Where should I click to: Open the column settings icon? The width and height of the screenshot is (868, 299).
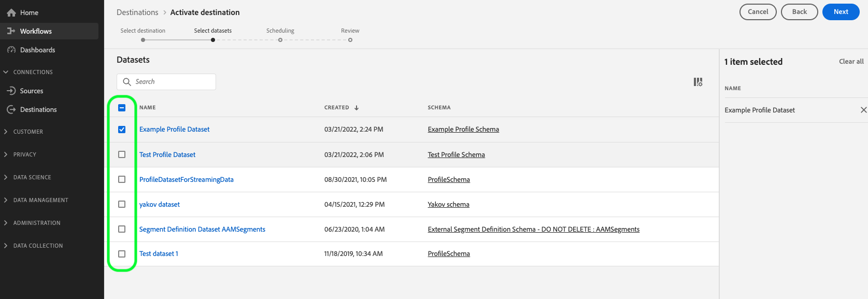click(x=698, y=82)
